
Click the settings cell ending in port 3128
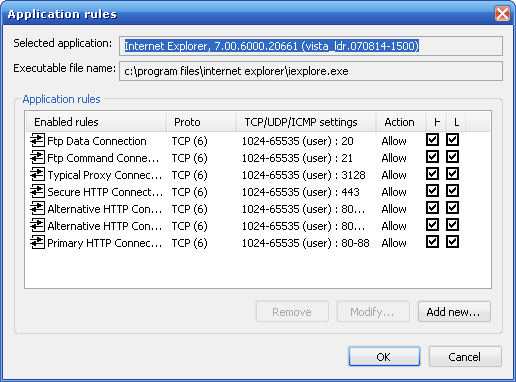pos(303,175)
